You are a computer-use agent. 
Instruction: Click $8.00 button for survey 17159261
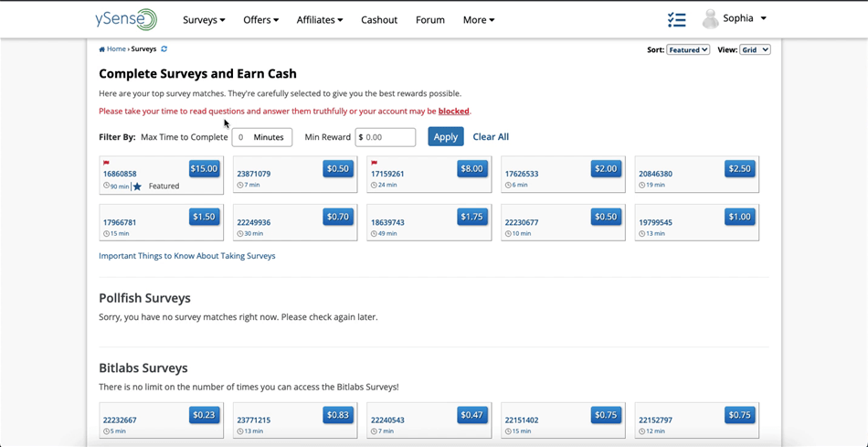click(471, 168)
